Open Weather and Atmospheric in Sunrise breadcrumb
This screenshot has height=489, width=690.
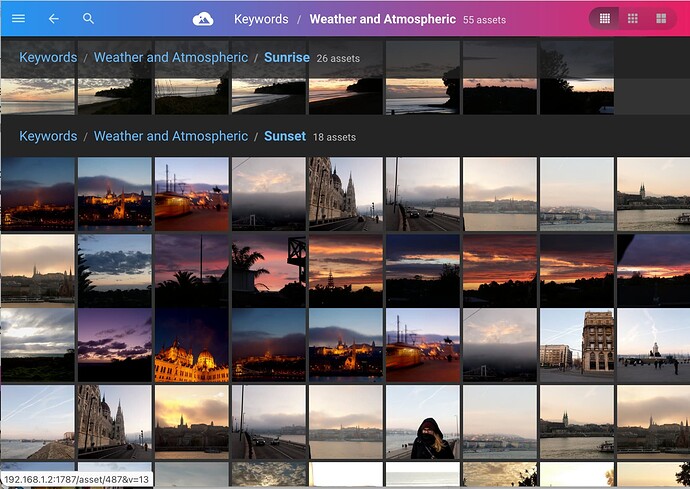click(171, 58)
